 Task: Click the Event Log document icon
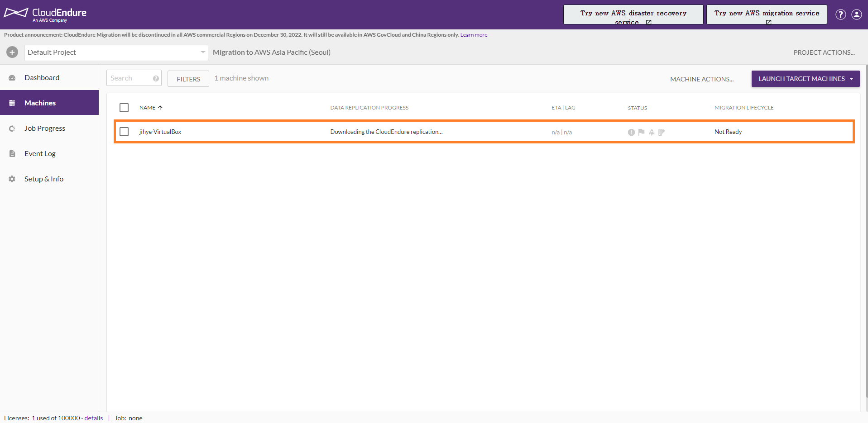tap(12, 154)
